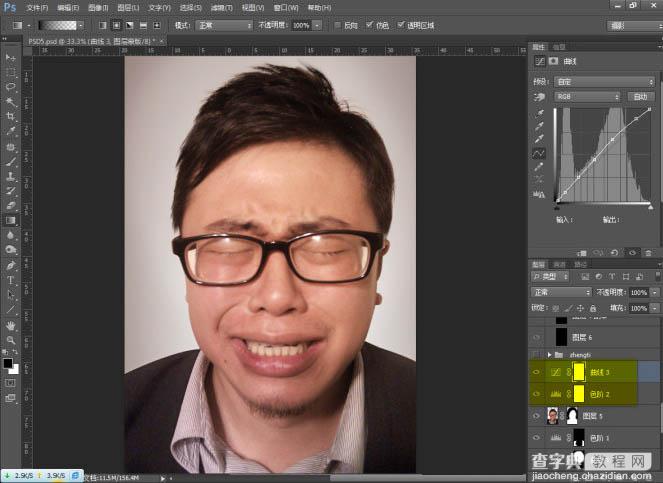The height and width of the screenshot is (483, 663).
Task: Click the masks icon in Properties panel
Action: click(x=553, y=61)
